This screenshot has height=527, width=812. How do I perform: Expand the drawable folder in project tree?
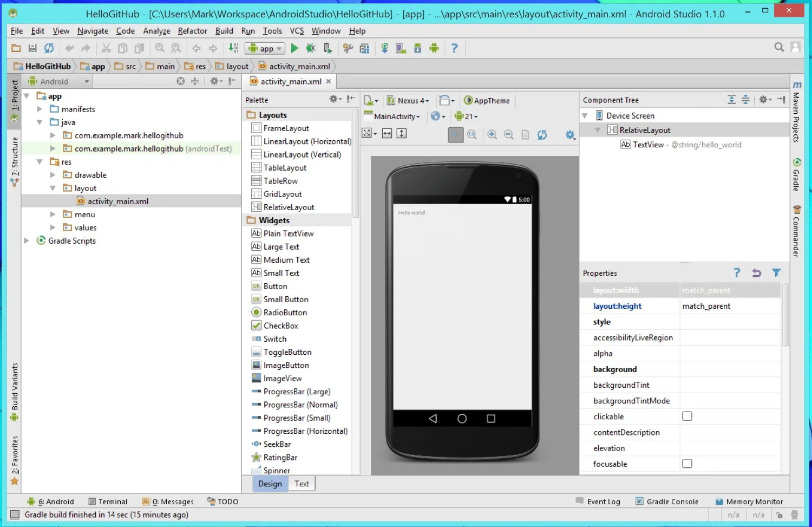[x=53, y=175]
